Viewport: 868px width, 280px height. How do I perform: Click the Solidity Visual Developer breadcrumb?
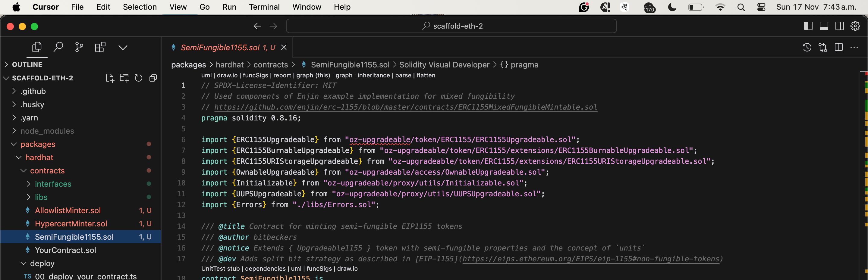point(444,65)
